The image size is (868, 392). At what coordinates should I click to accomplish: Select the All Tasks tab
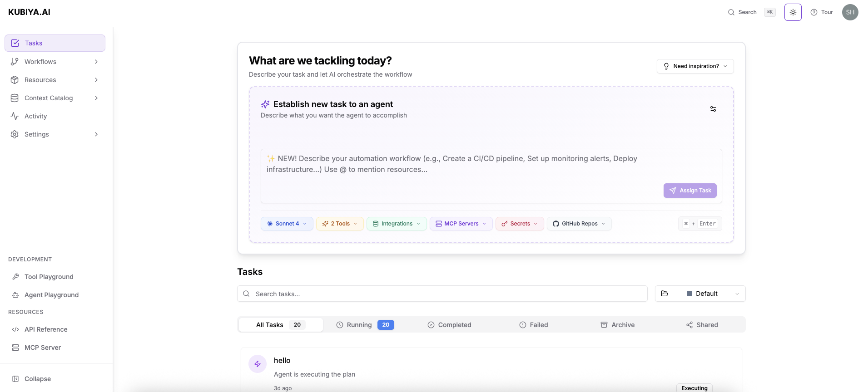click(x=281, y=325)
